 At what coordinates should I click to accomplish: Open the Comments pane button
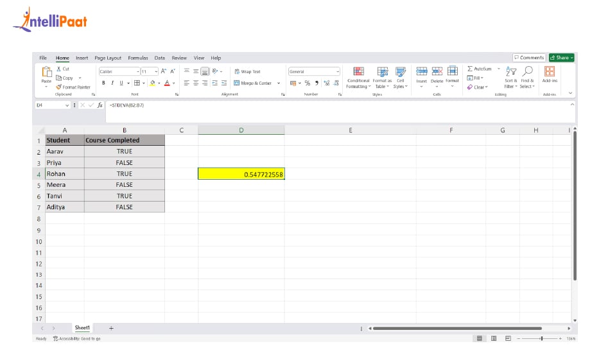click(x=529, y=58)
